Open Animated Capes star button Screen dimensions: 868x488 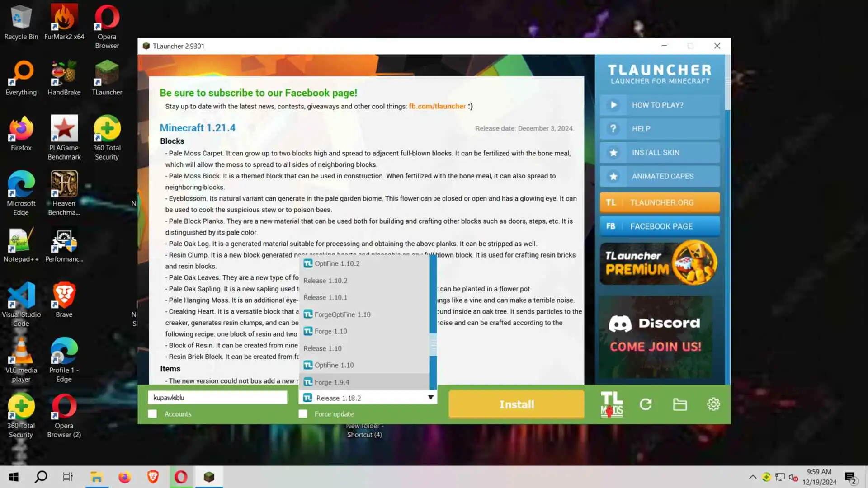[660, 176]
